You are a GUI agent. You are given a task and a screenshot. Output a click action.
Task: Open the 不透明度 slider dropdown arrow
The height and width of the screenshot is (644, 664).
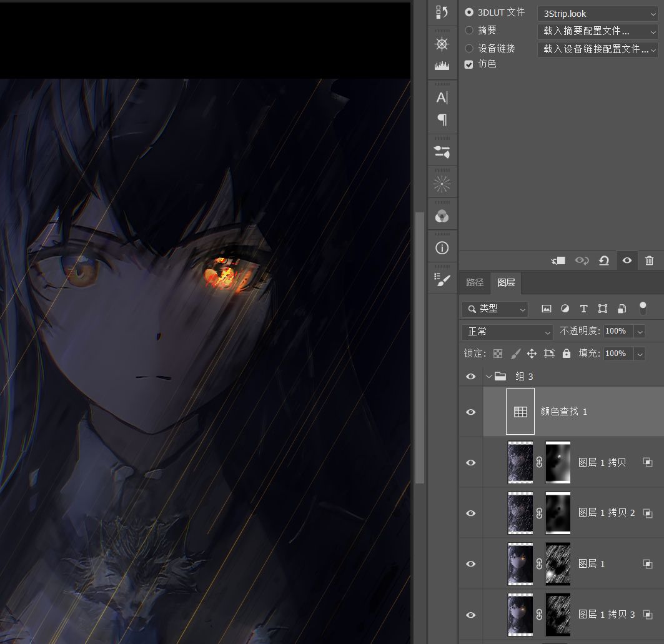[640, 332]
